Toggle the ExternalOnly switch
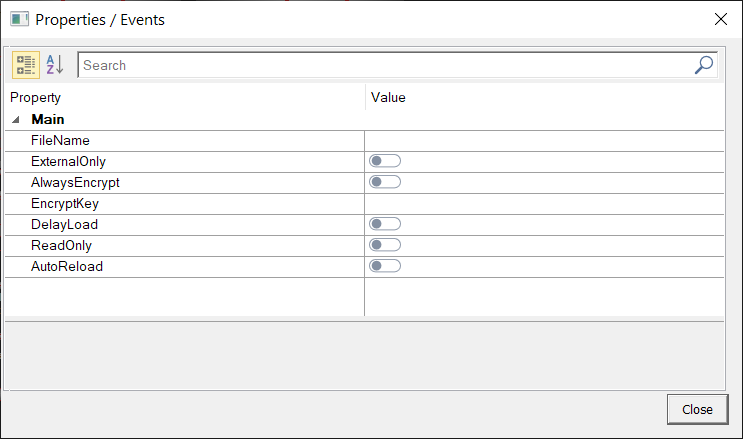 [x=385, y=161]
